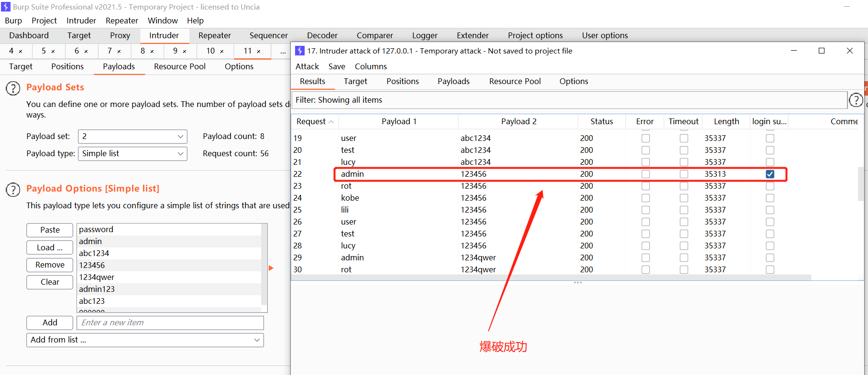Click the Burp Suite title bar logo

pos(6,7)
